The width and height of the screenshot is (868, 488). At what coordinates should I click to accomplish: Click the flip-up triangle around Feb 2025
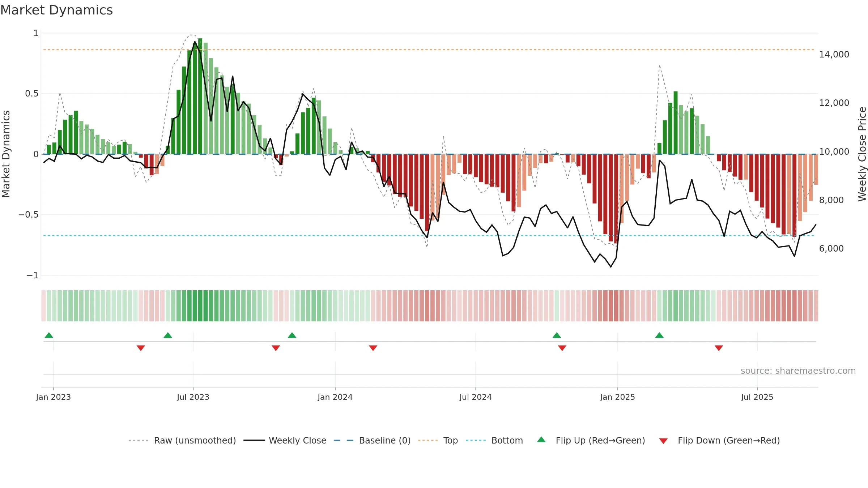[x=659, y=335]
